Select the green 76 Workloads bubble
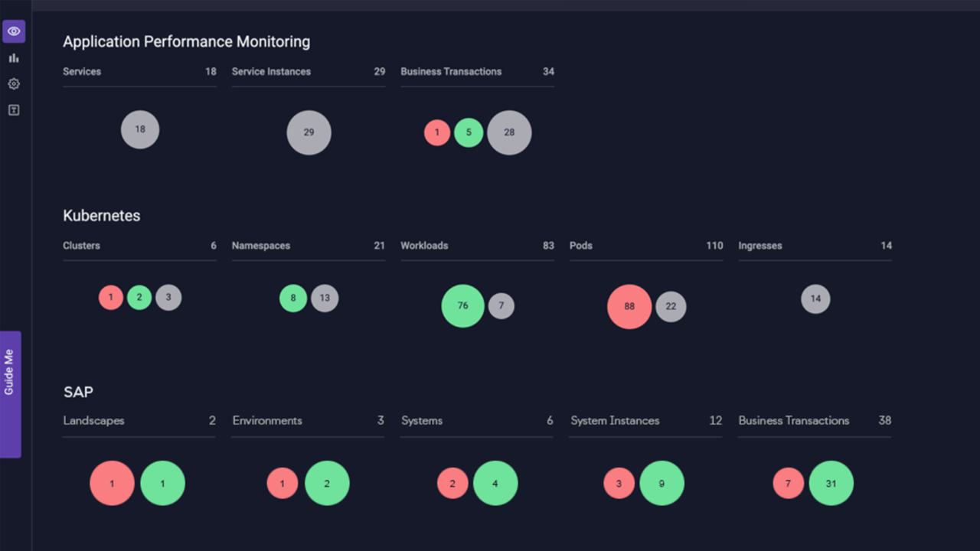 click(x=462, y=305)
